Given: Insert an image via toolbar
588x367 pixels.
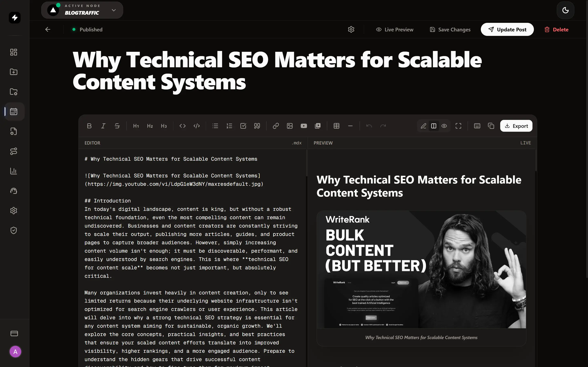Looking at the screenshot, I should tap(290, 126).
